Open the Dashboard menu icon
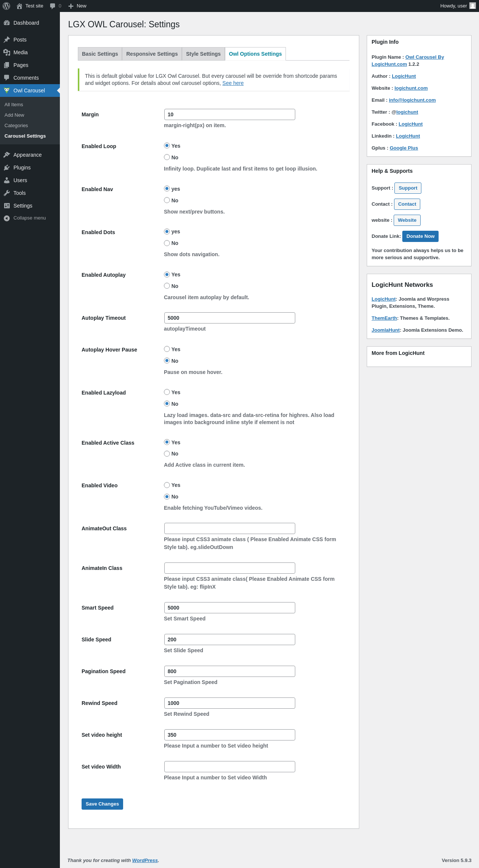 7,23
